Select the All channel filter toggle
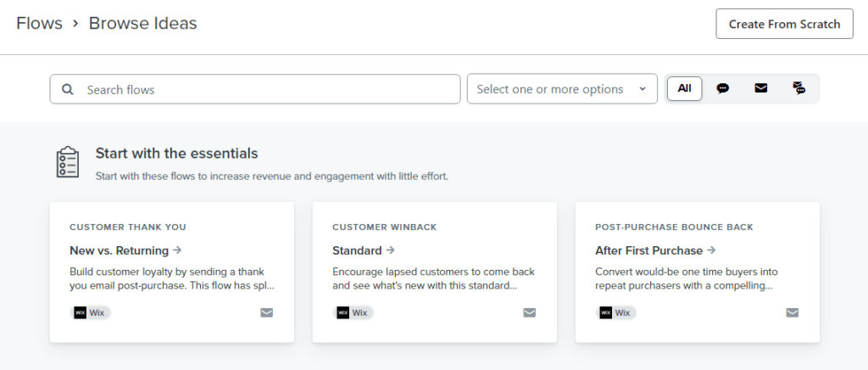The height and width of the screenshot is (370, 868). [x=684, y=88]
